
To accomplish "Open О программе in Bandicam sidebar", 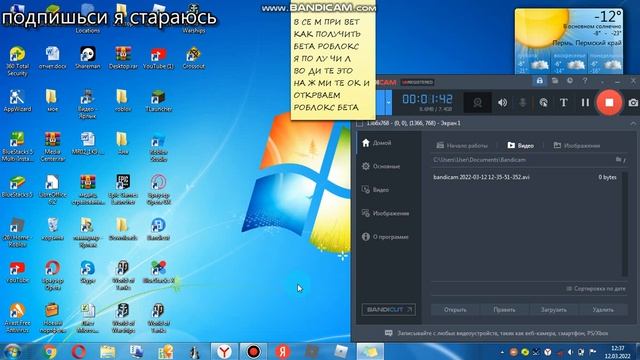I will (x=385, y=237).
